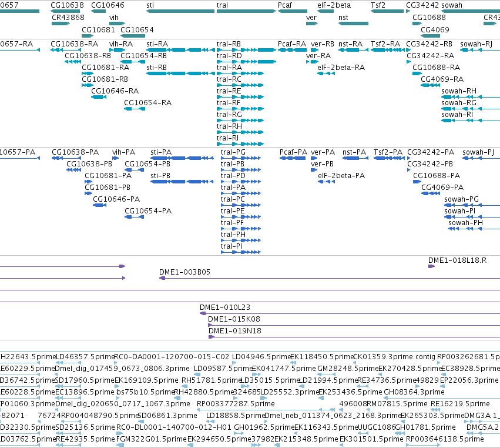Select protein sti-PA
The width and height of the screenshot is (500, 448).
(x=182, y=158)
